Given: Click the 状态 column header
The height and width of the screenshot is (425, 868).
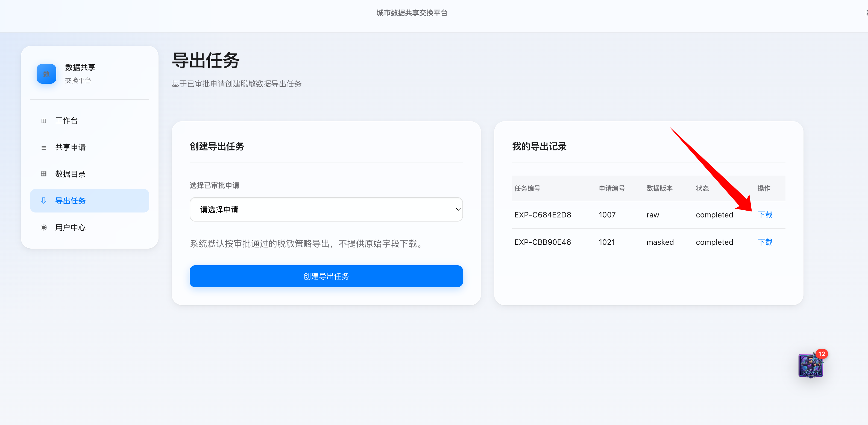Looking at the screenshot, I should pos(702,188).
